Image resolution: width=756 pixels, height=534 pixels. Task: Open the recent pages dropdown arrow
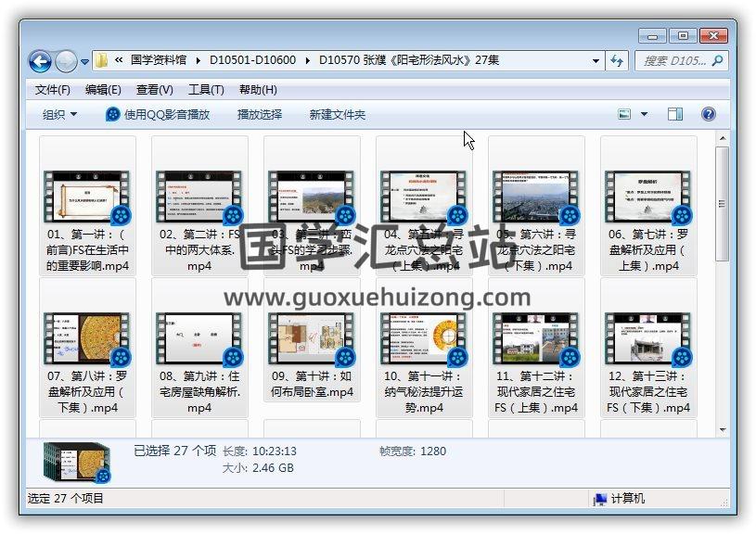click(x=85, y=62)
